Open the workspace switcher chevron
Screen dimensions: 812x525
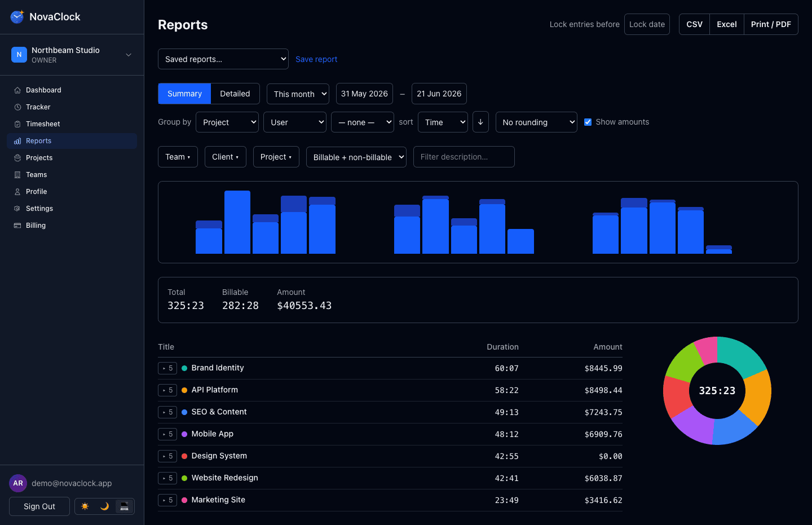click(x=129, y=55)
